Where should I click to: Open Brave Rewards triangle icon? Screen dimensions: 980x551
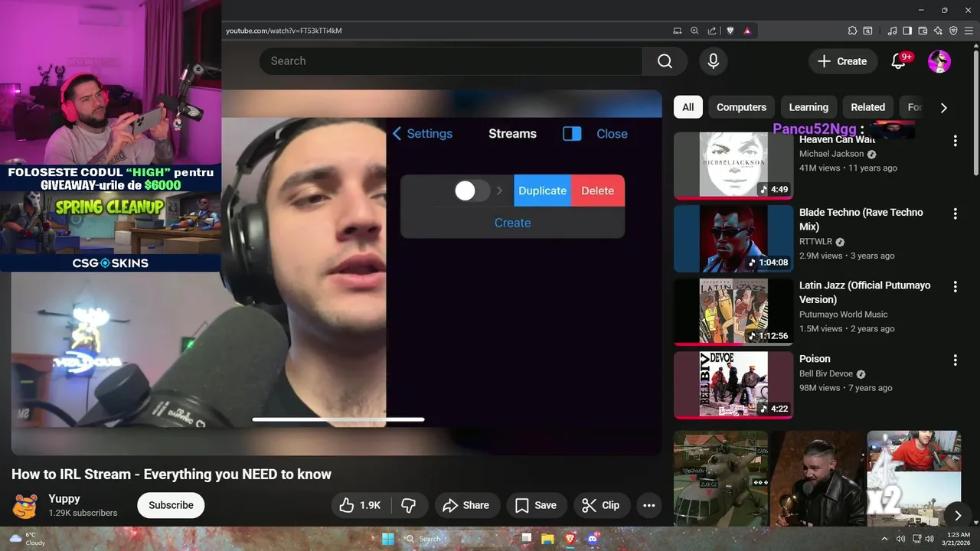click(x=747, y=31)
